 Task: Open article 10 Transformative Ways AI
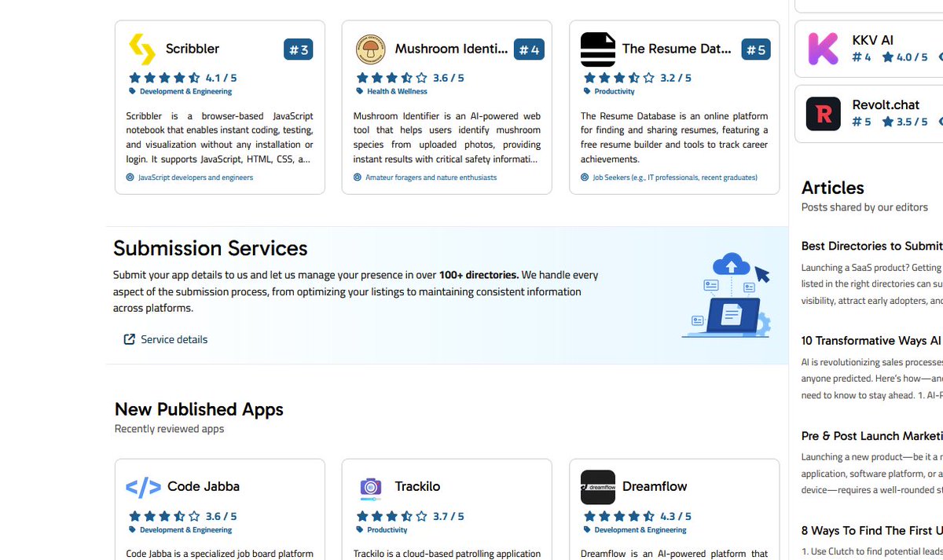[x=871, y=340]
